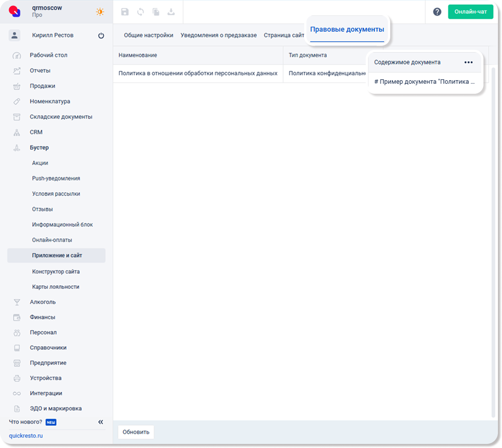Switch to Общие настройки tab
Image resolution: width=502 pixels, height=448 pixels.
point(148,35)
